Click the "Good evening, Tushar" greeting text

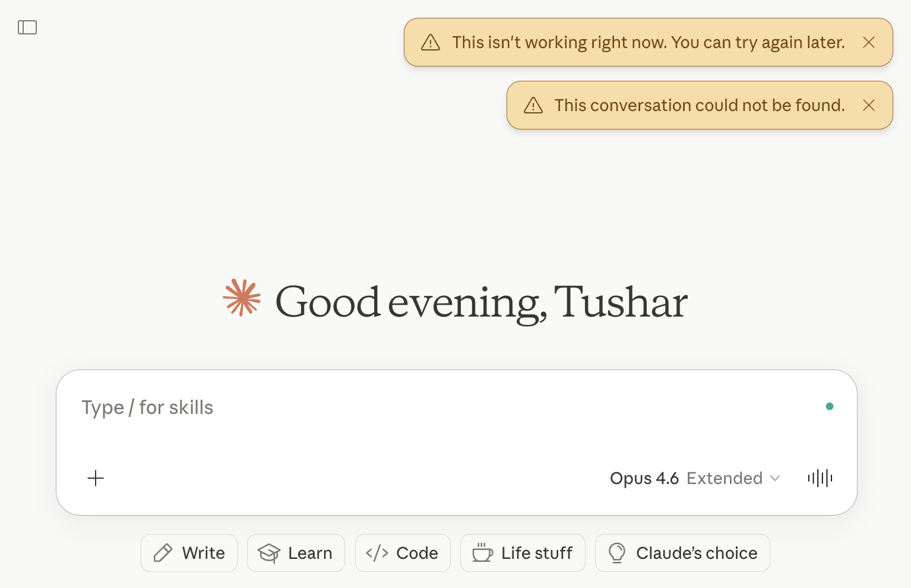(x=481, y=302)
